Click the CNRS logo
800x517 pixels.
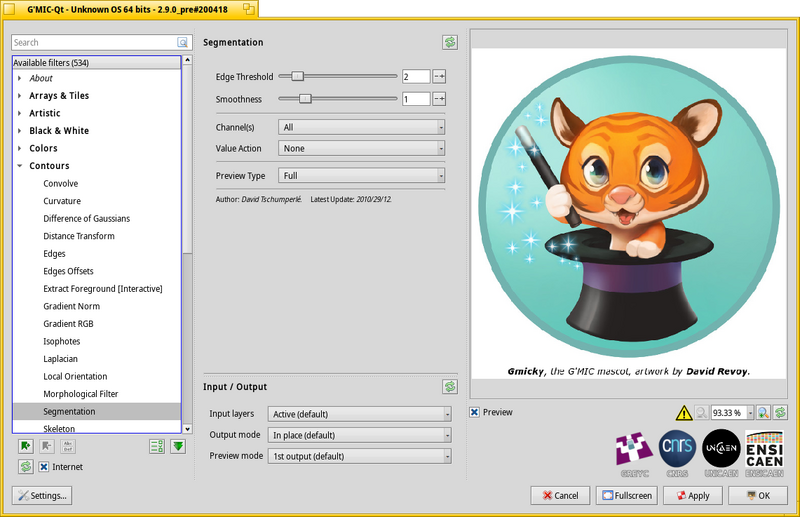coord(677,454)
